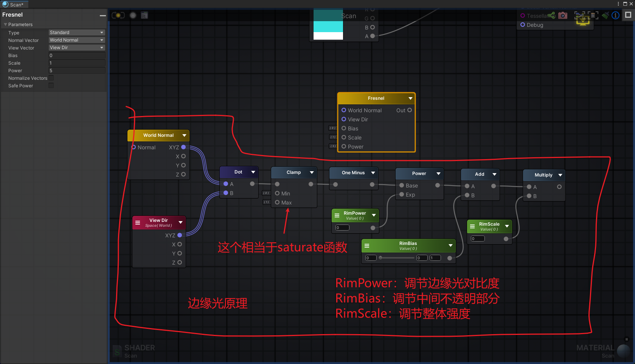635x364 pixels.
Task: Click the World Normal XYZ output port
Action: click(183, 147)
